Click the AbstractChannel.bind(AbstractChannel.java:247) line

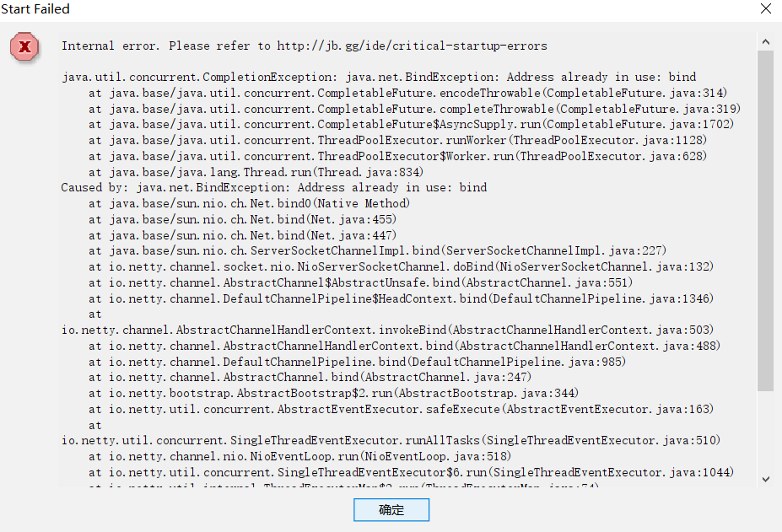(310, 378)
